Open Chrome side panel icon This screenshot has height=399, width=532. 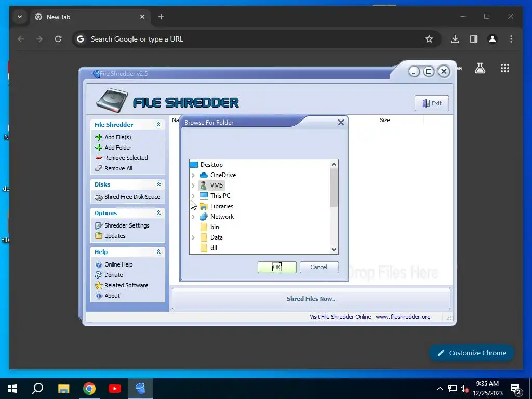click(x=474, y=39)
